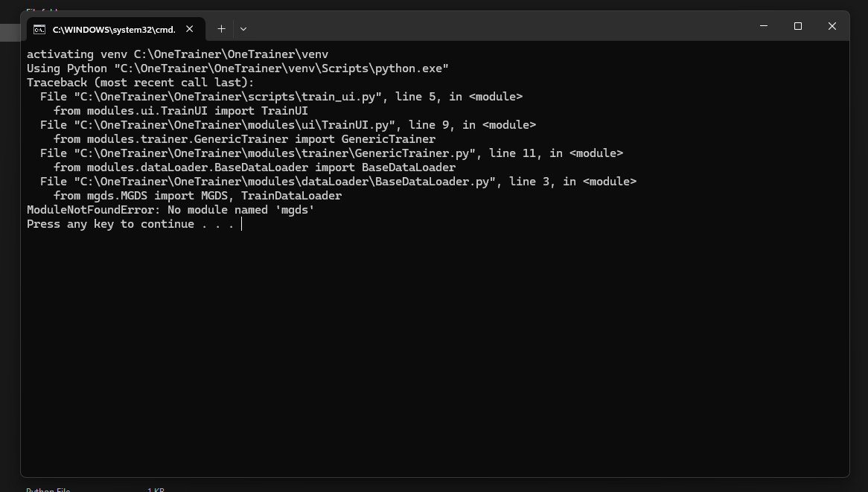Select the C:\WINDOWS\system32\cmd tab
This screenshot has height=492, width=868.
click(113, 29)
